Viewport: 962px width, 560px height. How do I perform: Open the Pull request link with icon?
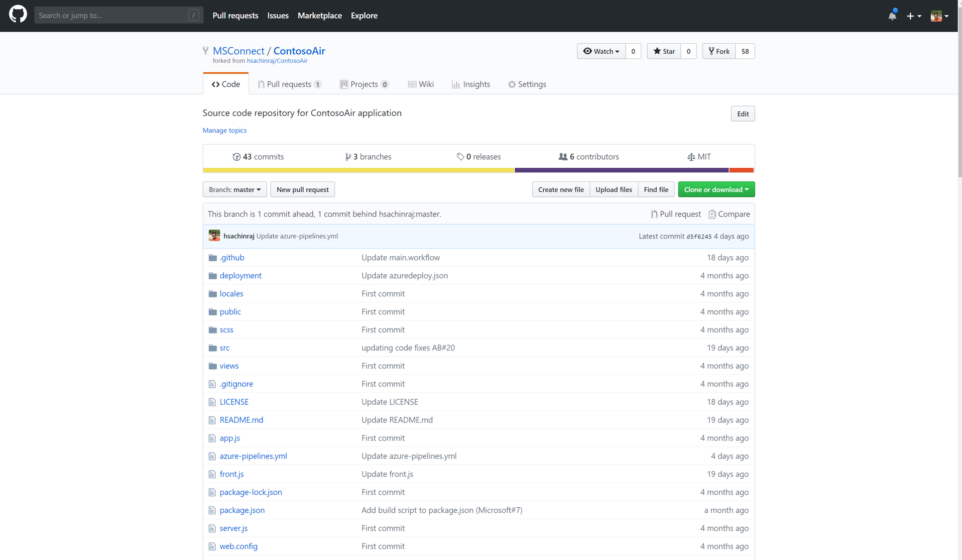click(x=675, y=214)
